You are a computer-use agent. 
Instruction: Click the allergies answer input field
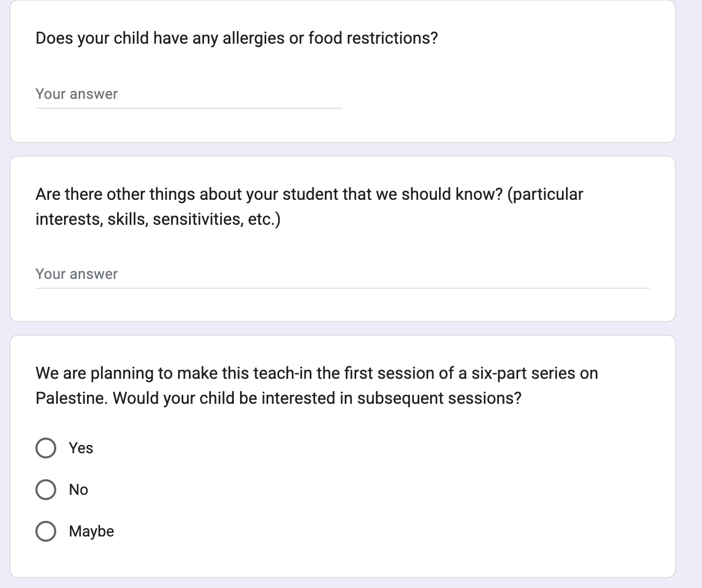tap(189, 94)
